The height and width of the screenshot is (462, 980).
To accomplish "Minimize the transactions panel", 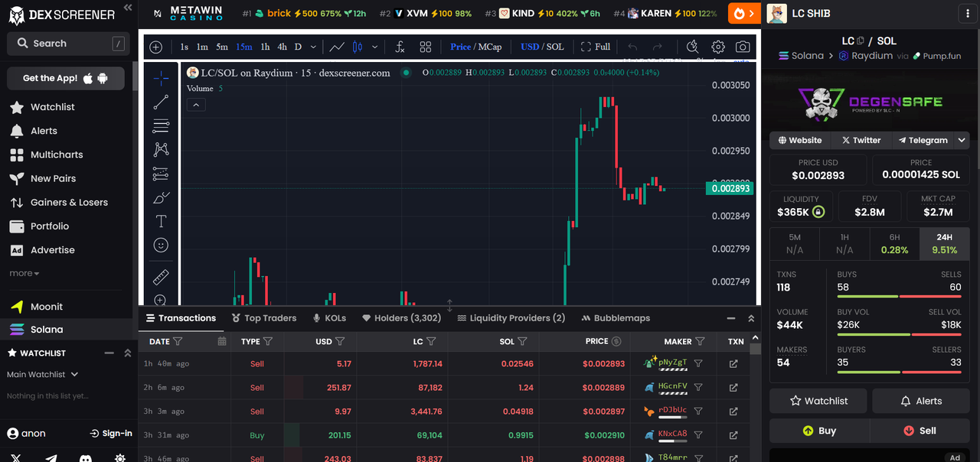I will coord(730,318).
